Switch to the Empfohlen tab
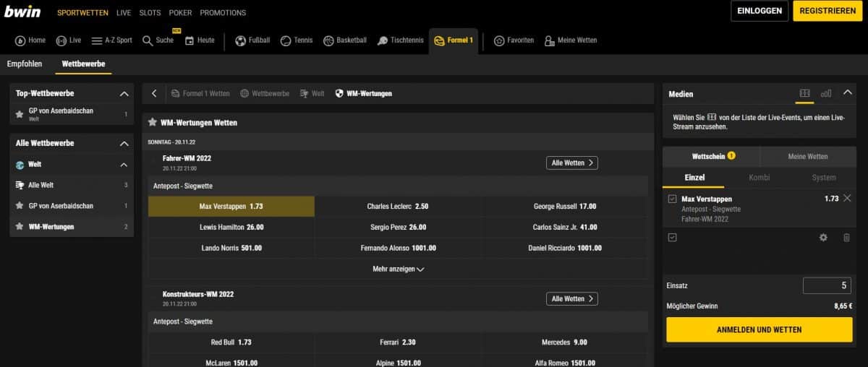The width and height of the screenshot is (868, 367). pos(25,64)
